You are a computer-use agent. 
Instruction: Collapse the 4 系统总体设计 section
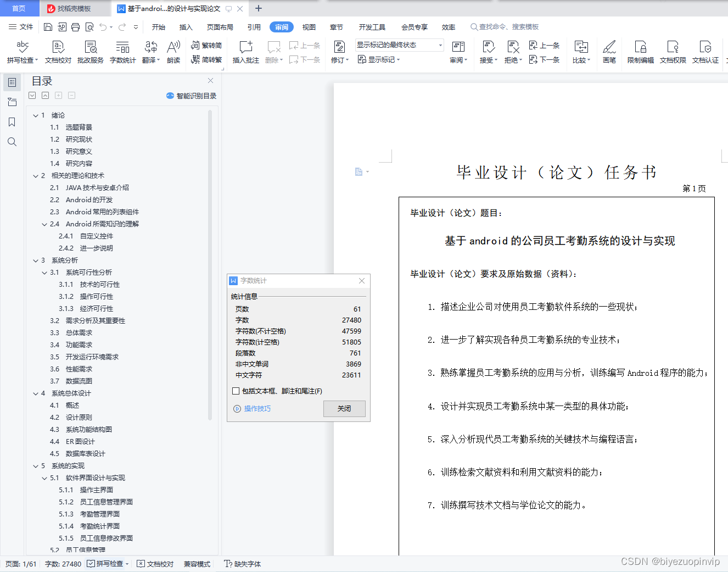[x=36, y=393]
